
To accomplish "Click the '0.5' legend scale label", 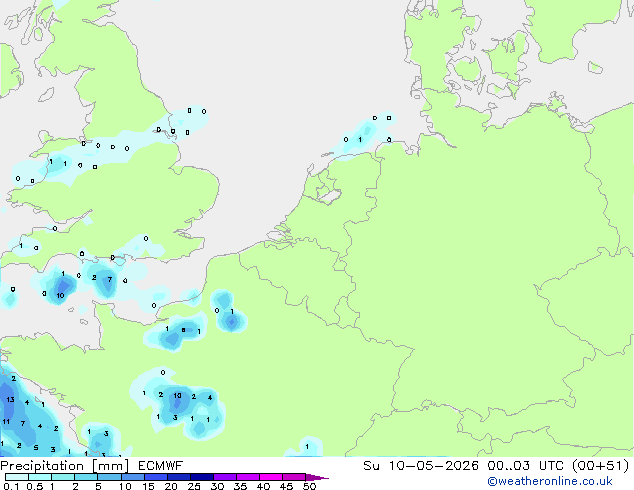I will pos(35,486).
